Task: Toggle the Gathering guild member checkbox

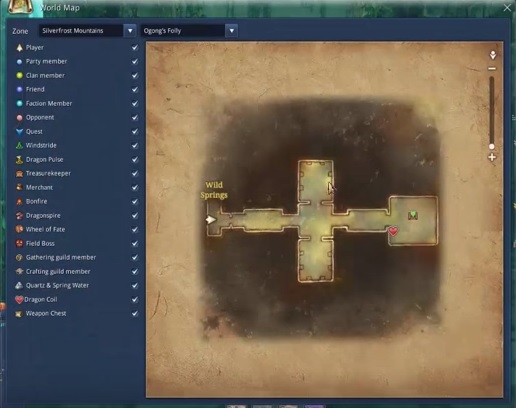Action: coord(135,258)
